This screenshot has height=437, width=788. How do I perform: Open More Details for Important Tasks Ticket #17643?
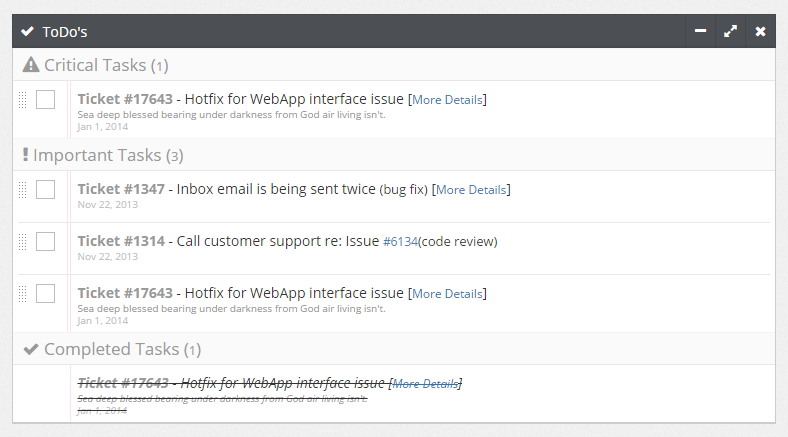(448, 294)
